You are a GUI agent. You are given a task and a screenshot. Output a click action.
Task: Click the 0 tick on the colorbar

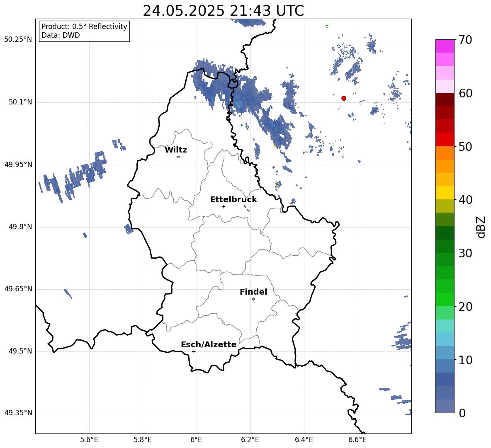(462, 413)
